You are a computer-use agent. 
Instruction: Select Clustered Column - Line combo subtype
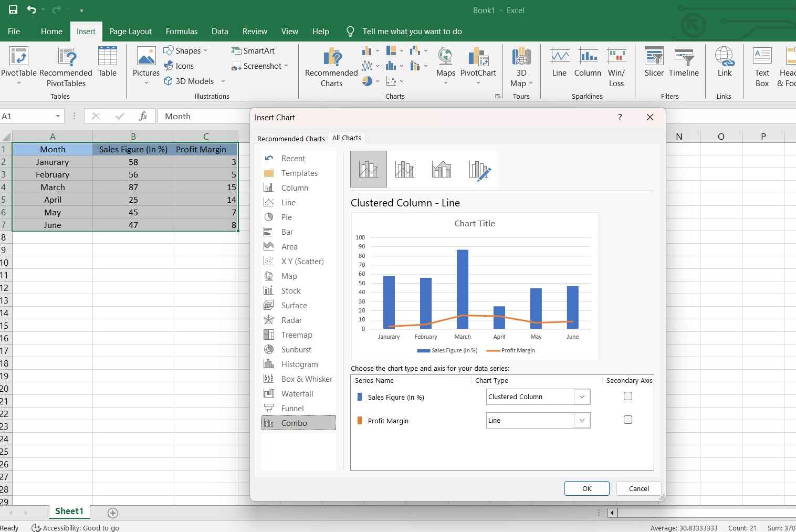click(369, 169)
